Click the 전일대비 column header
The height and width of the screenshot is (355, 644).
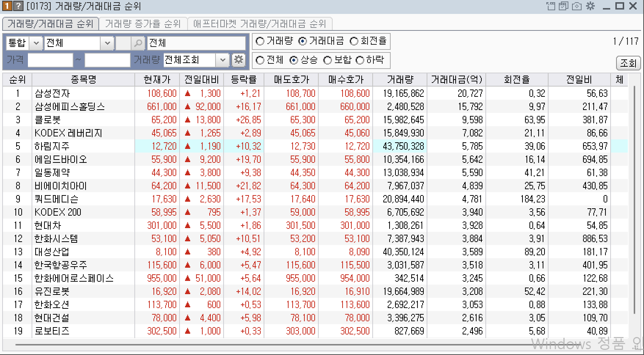tap(202, 80)
